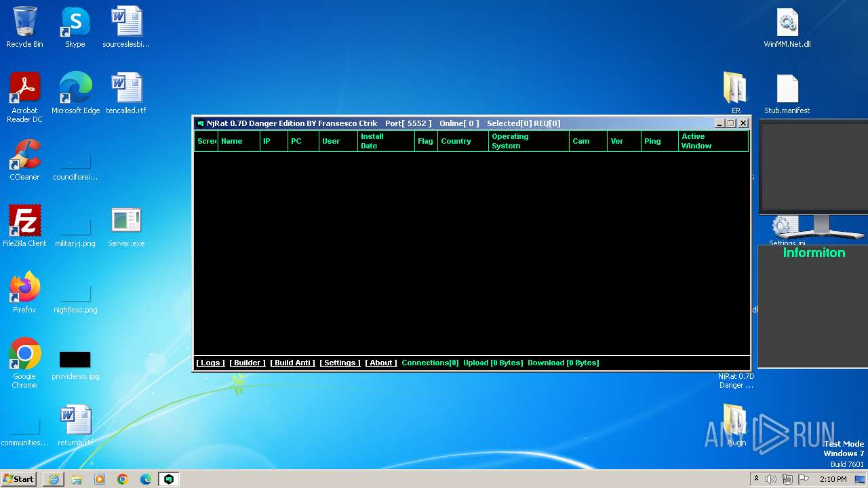Open the Recycle Bin desktop icon
The width and height of the screenshot is (868, 488).
[24, 27]
